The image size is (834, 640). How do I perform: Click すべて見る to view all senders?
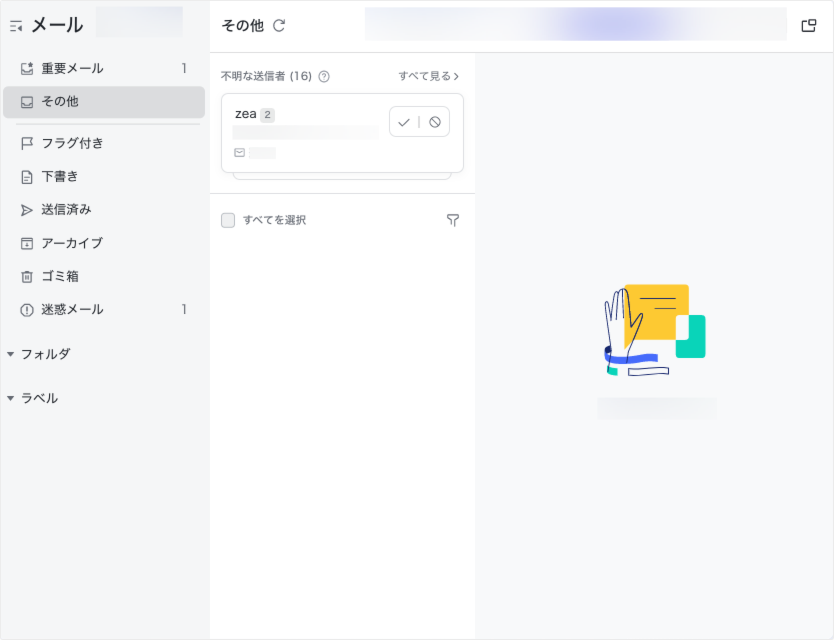point(429,76)
